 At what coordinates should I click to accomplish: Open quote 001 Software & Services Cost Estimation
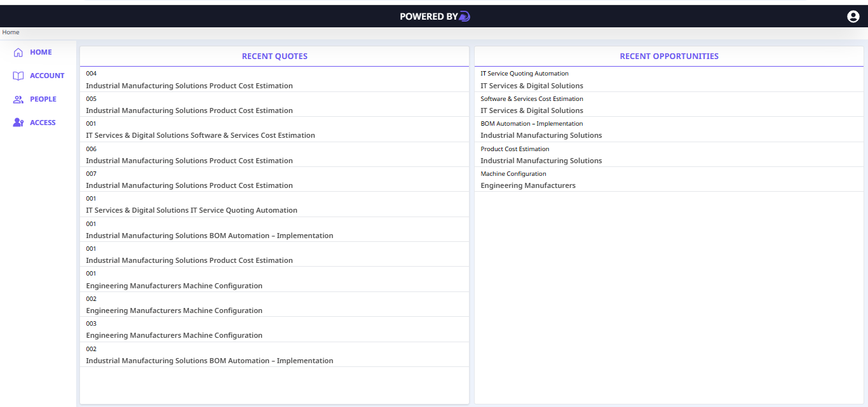(x=200, y=135)
